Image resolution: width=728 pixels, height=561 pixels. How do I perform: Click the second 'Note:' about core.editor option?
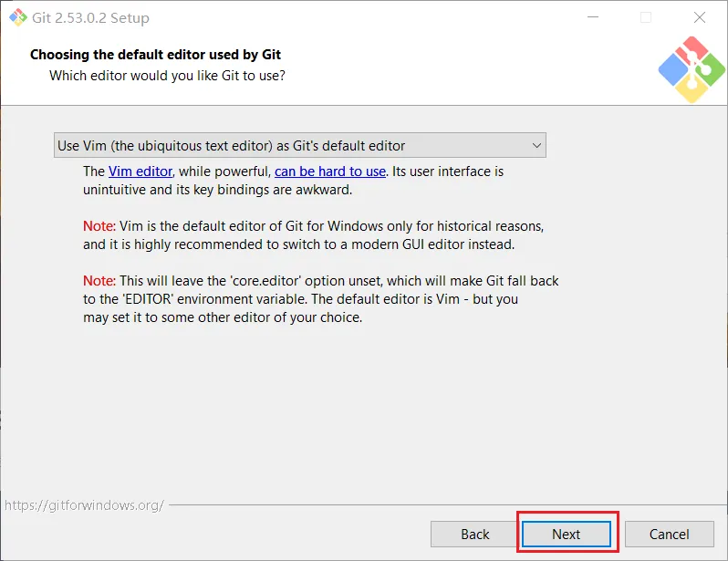point(99,281)
